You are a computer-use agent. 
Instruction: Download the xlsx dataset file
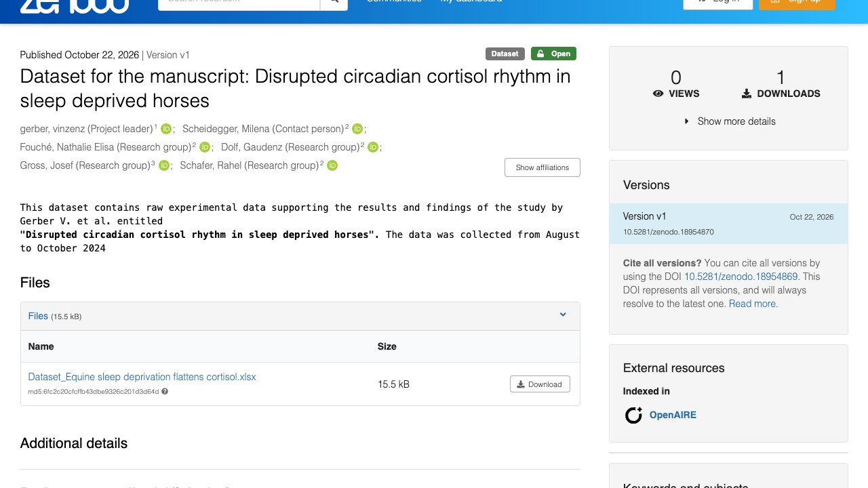point(540,384)
